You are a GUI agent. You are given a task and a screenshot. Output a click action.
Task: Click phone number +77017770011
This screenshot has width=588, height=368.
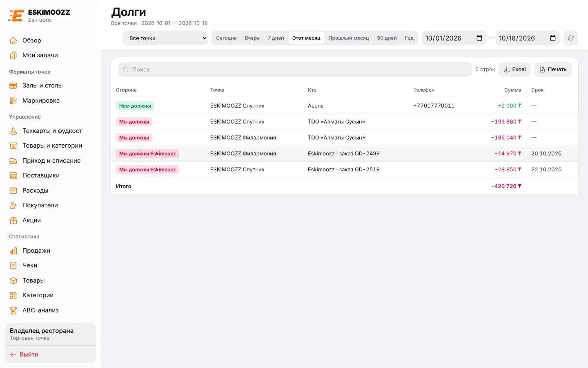pos(434,106)
